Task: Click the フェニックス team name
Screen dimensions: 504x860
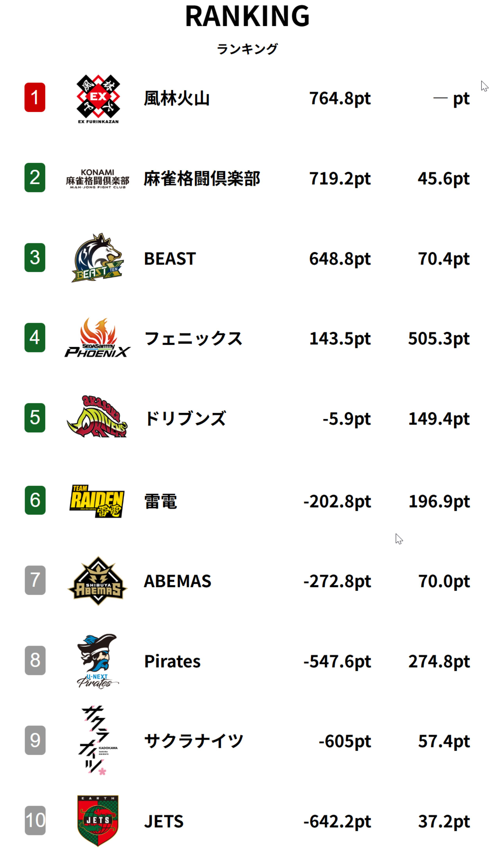Action: click(x=193, y=339)
